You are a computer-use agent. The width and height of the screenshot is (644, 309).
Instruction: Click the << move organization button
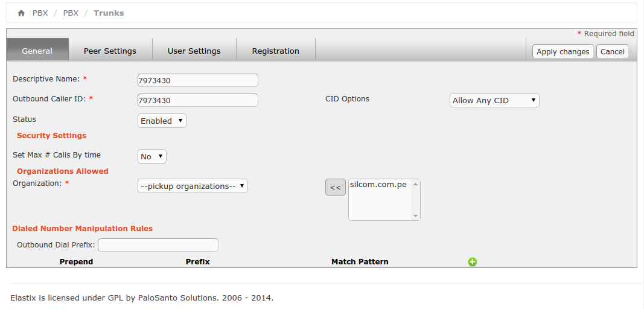[336, 188]
